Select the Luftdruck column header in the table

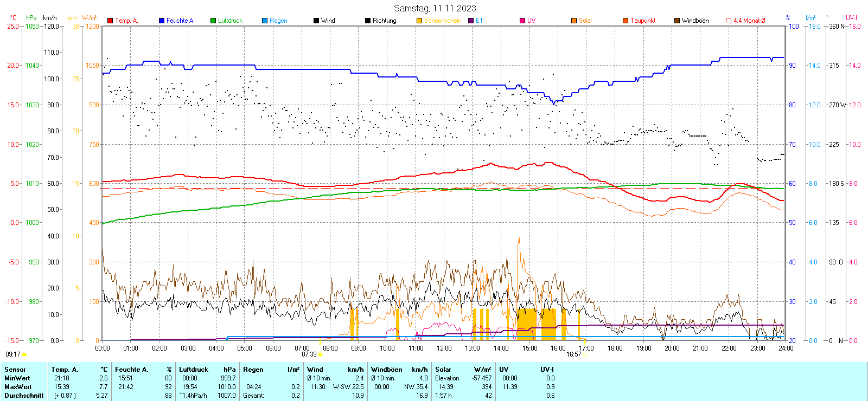pos(194,370)
